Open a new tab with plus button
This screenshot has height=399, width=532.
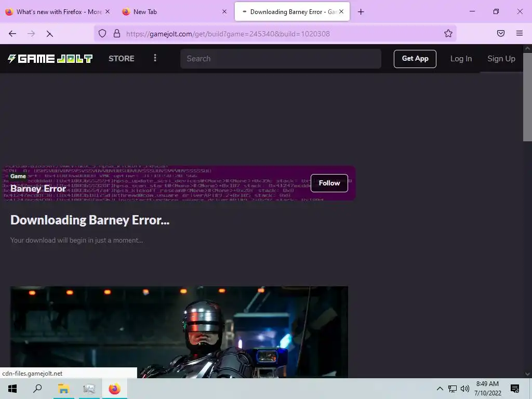(x=361, y=12)
